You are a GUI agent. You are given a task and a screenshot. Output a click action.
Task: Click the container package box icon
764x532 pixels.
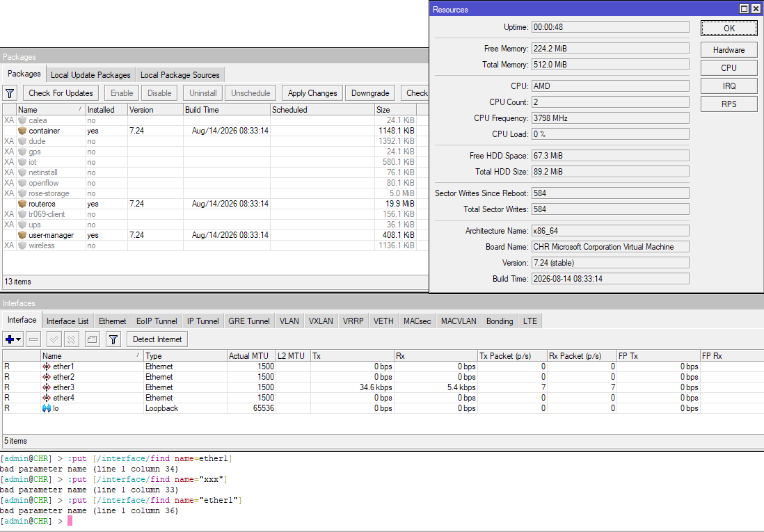pos(22,131)
